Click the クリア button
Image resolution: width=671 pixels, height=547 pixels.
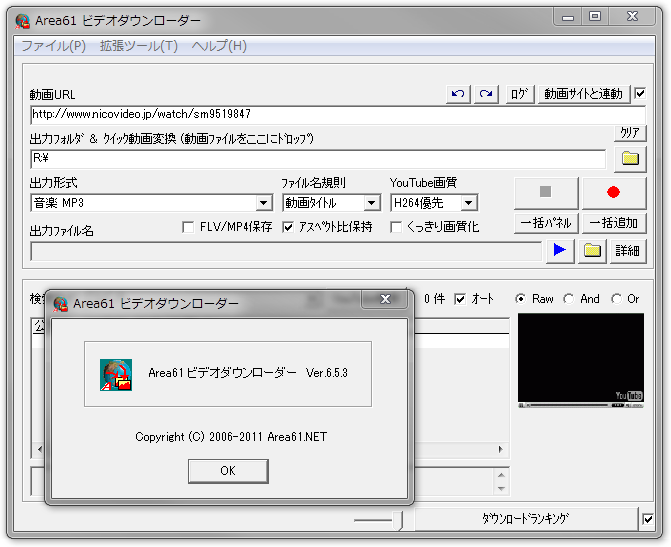pyautogui.click(x=630, y=133)
